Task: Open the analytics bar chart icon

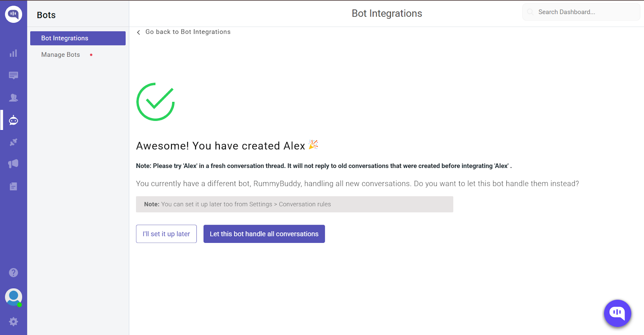Action: pos(13,53)
